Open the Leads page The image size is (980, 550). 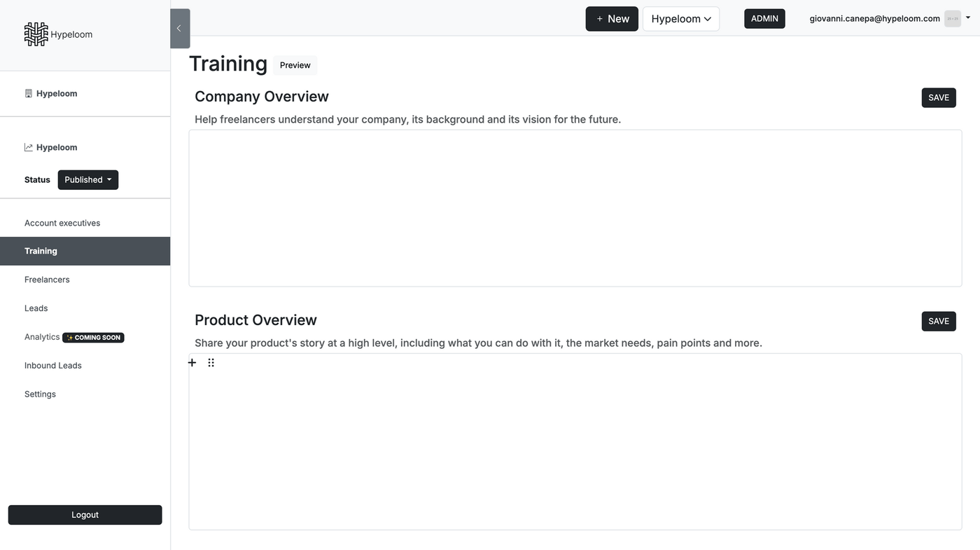click(36, 308)
